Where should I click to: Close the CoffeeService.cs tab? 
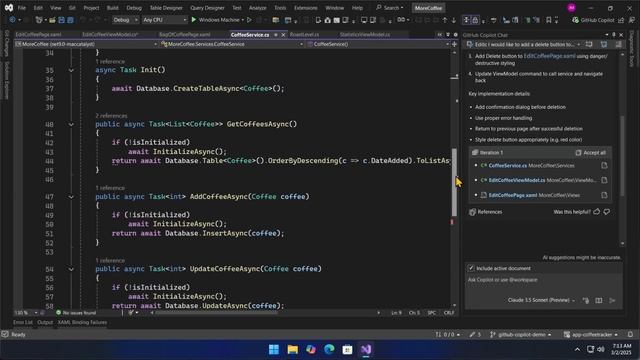coord(283,35)
